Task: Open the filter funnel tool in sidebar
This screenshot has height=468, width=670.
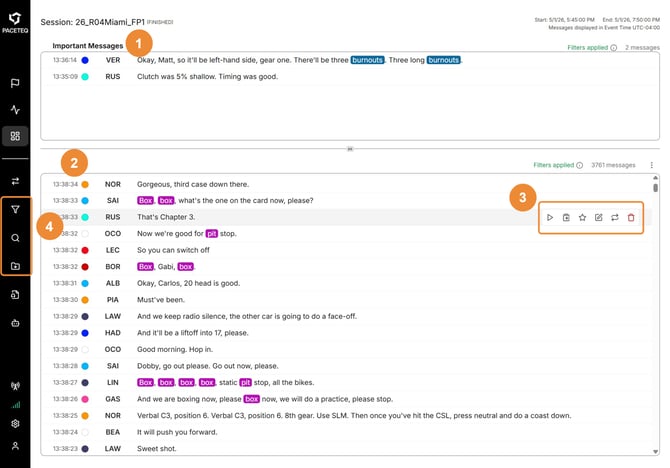Action: coord(15,209)
